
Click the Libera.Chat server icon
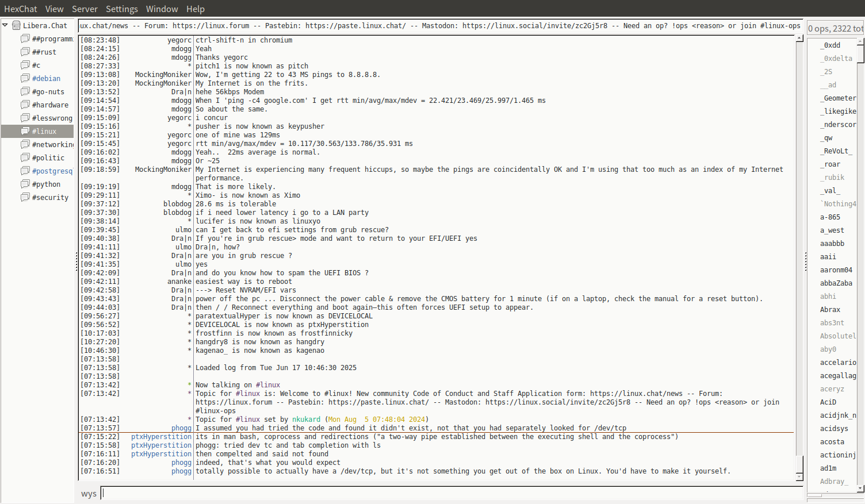[x=17, y=25]
